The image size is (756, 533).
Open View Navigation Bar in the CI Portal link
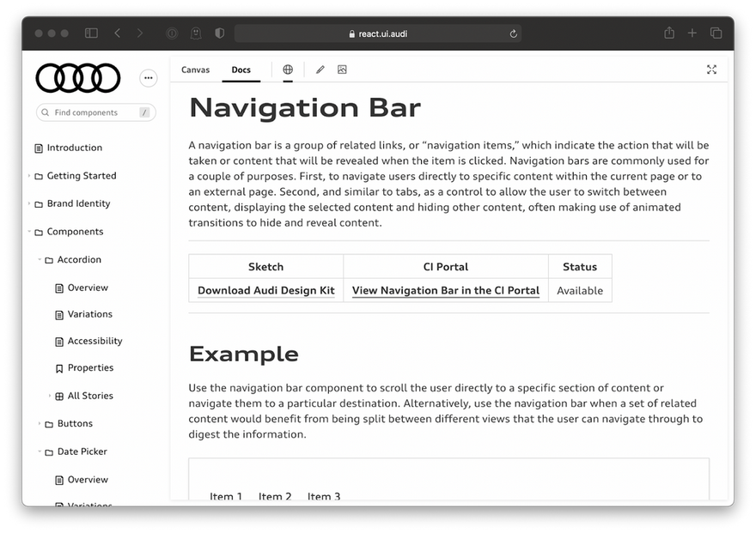[x=446, y=291]
